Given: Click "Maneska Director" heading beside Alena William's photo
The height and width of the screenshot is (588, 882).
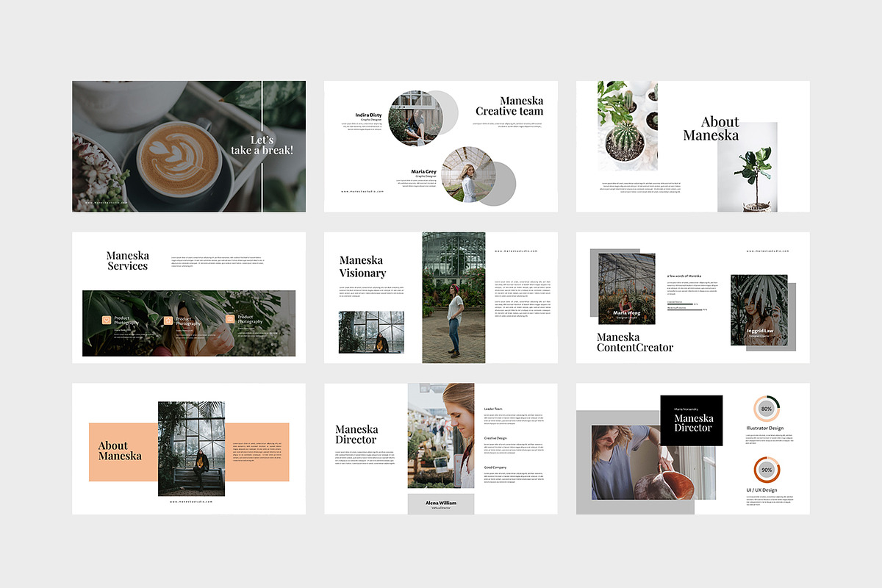Looking at the screenshot, I should (356, 434).
